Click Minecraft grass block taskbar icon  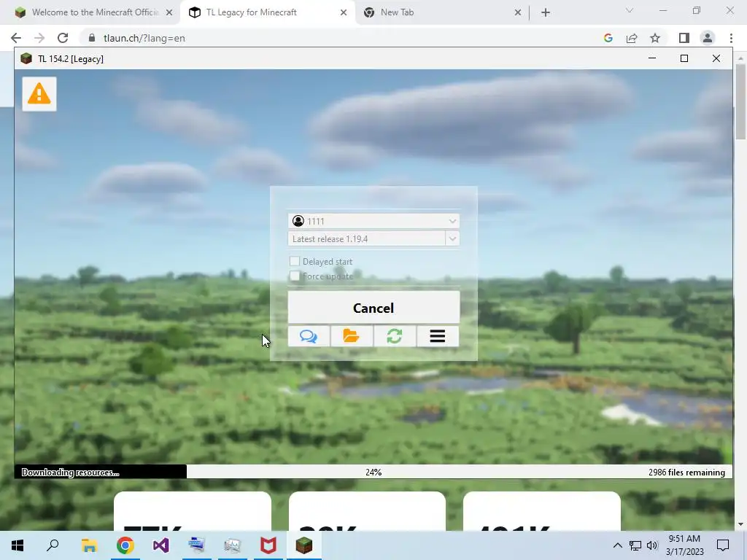[304, 545]
